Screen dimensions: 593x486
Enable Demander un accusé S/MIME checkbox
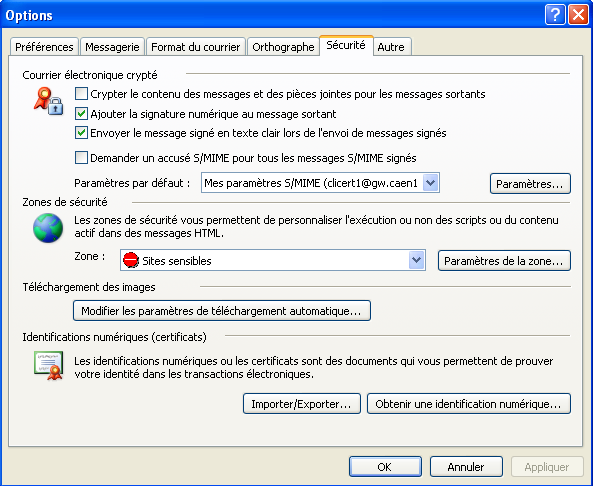click(81, 157)
